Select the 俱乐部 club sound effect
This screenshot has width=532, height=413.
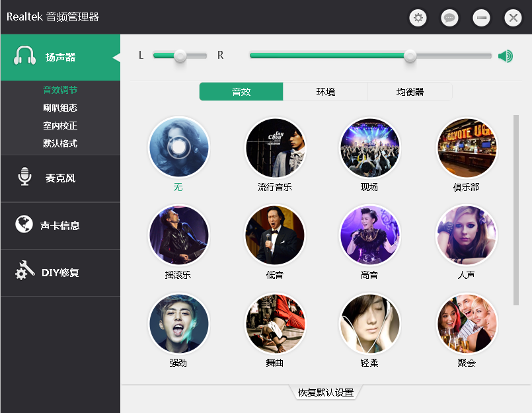tap(466, 148)
